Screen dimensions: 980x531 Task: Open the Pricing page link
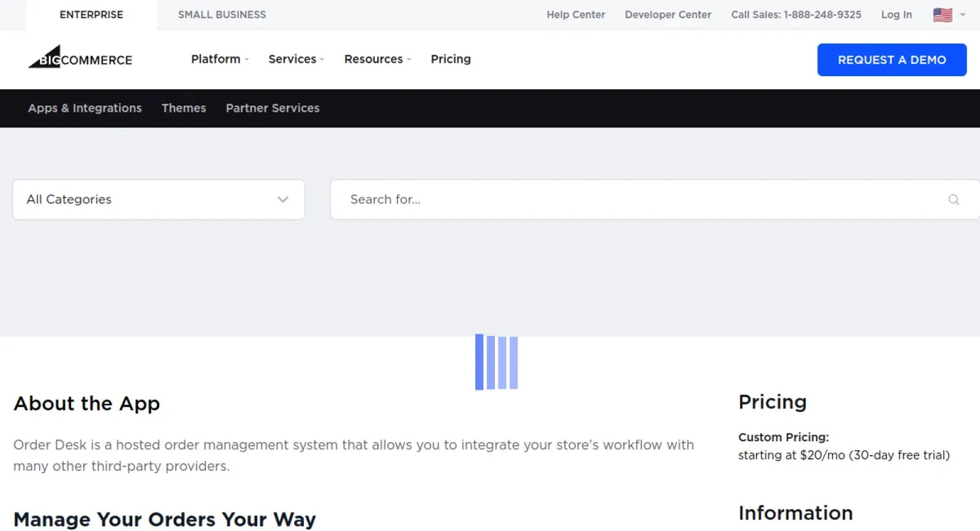pos(451,59)
